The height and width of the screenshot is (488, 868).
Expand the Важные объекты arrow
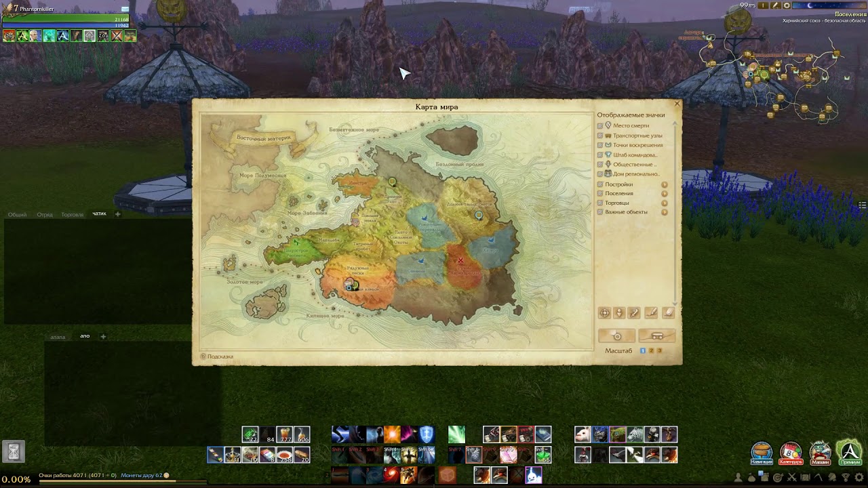pyautogui.click(x=665, y=212)
